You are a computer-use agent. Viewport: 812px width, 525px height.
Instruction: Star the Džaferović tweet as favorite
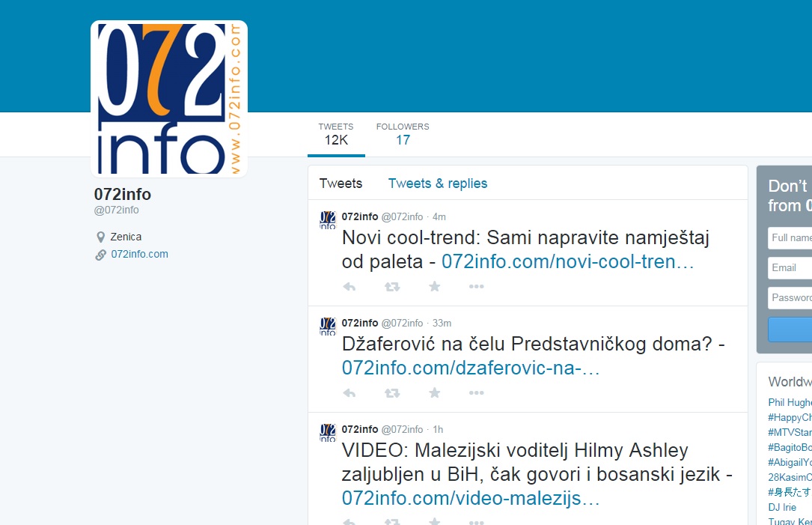click(x=434, y=392)
